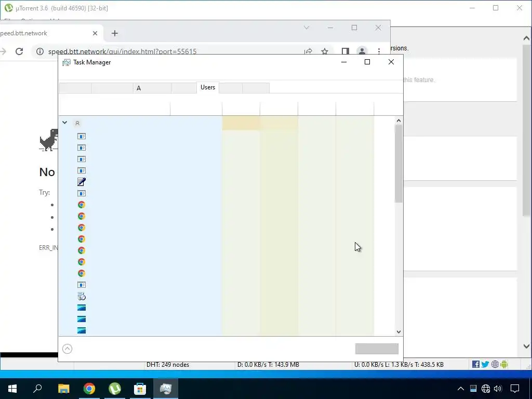Open Facebook icon in uTorrent status bar

(476, 364)
